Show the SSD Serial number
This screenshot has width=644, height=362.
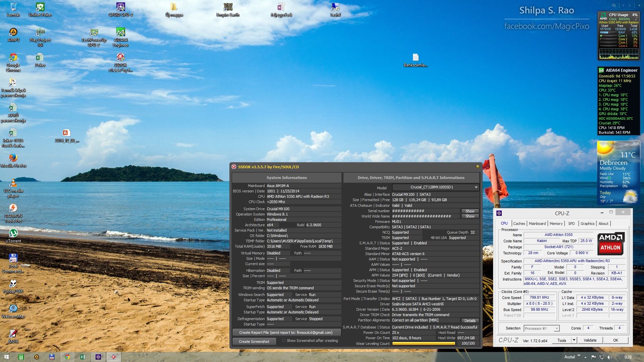coord(470,211)
